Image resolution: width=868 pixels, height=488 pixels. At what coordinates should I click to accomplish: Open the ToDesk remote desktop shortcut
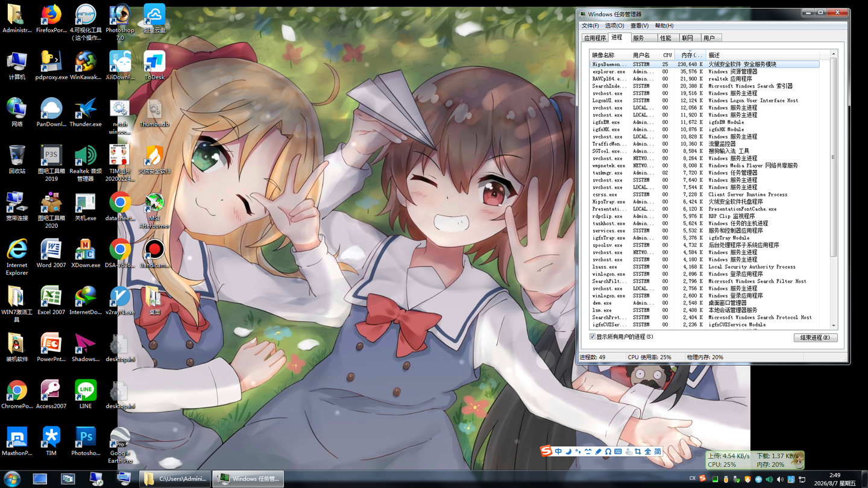pyautogui.click(x=154, y=66)
